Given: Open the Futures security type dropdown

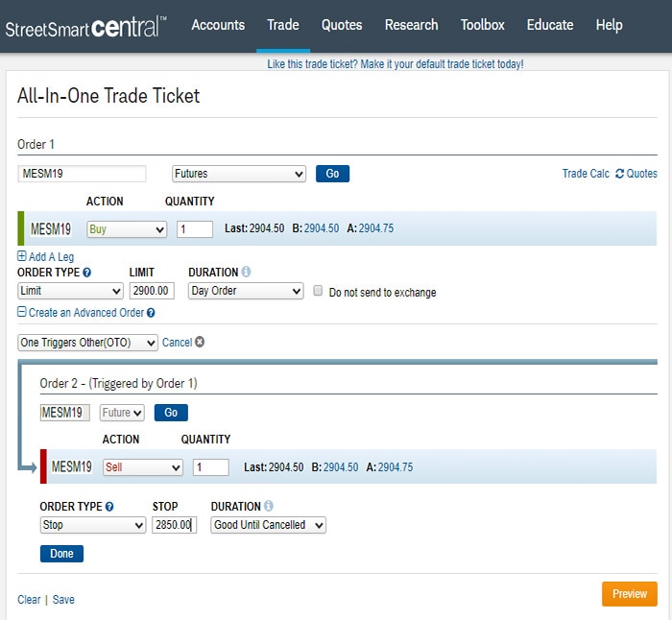Looking at the screenshot, I should tap(238, 174).
